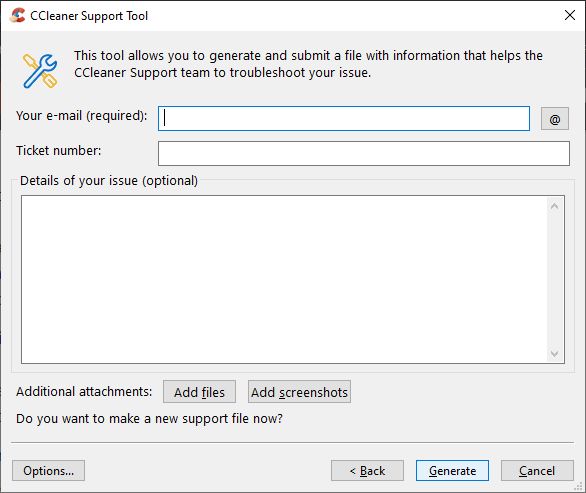586x493 pixels.
Task: Click inside the issue details text area
Action: 284,279
